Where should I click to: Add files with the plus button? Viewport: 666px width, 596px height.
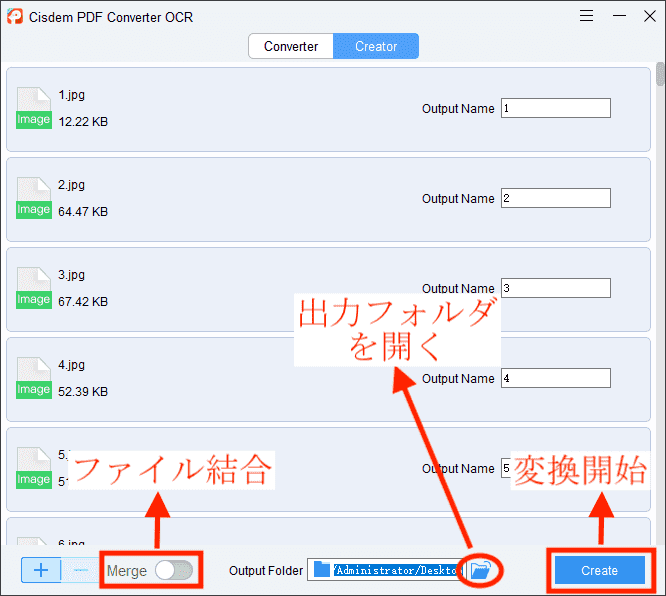(41, 570)
